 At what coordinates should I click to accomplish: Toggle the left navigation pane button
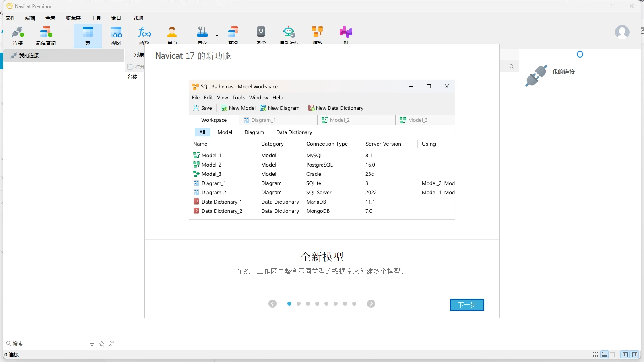point(625,354)
